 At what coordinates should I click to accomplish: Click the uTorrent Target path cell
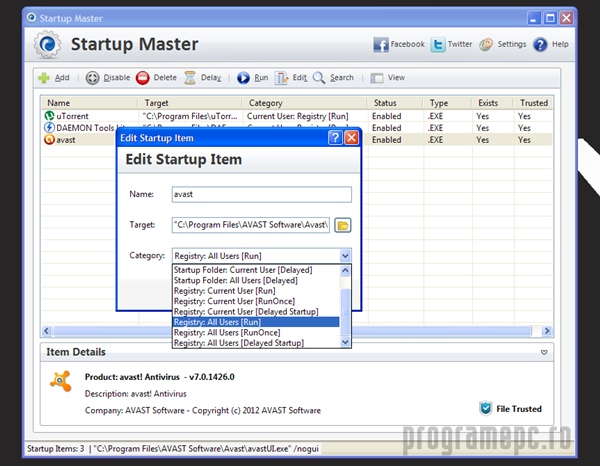pyautogui.click(x=190, y=116)
